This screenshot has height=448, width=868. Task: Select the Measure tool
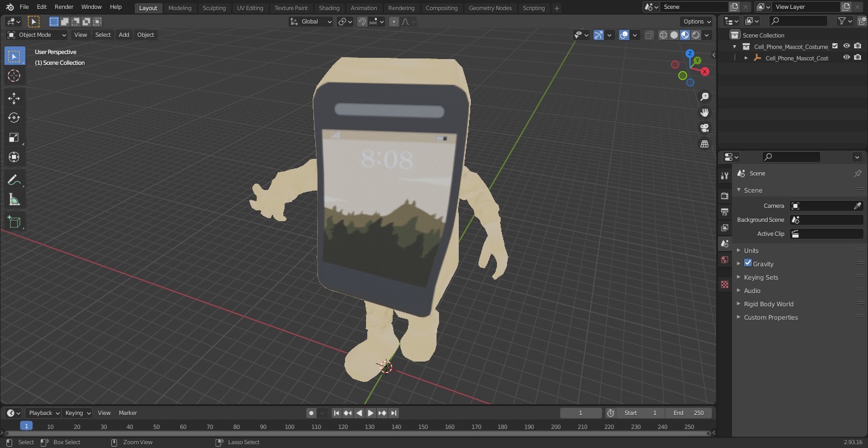coord(14,200)
